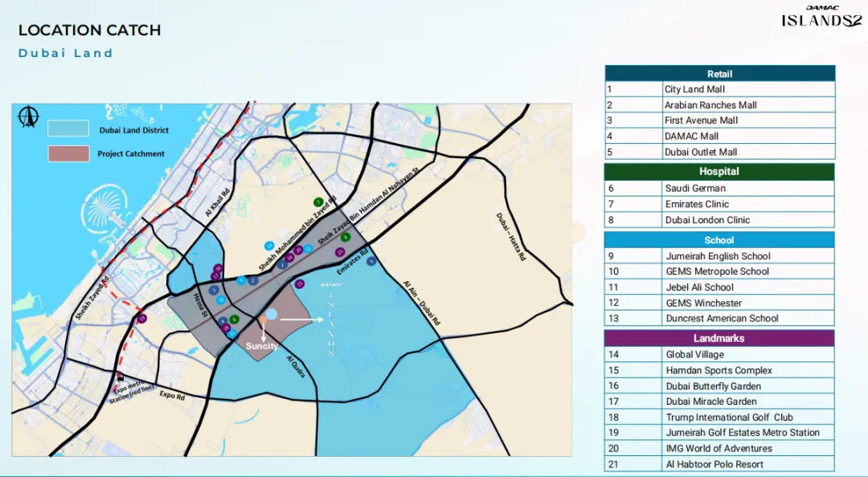Click the compass north arrow icon

point(28,116)
